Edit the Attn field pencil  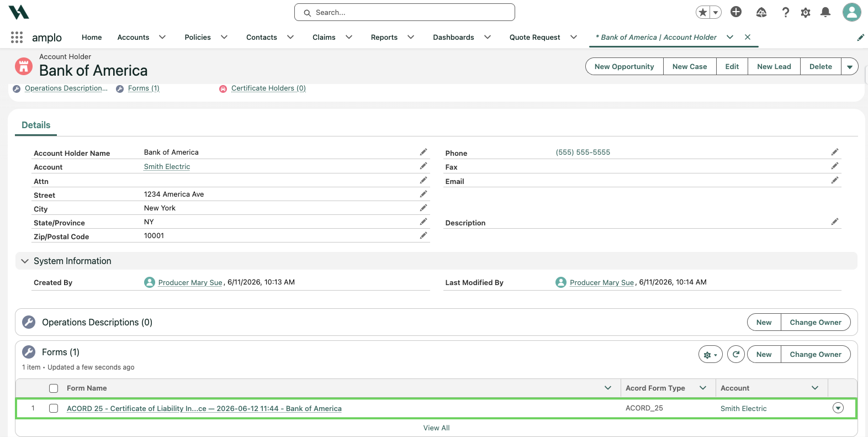(x=424, y=180)
